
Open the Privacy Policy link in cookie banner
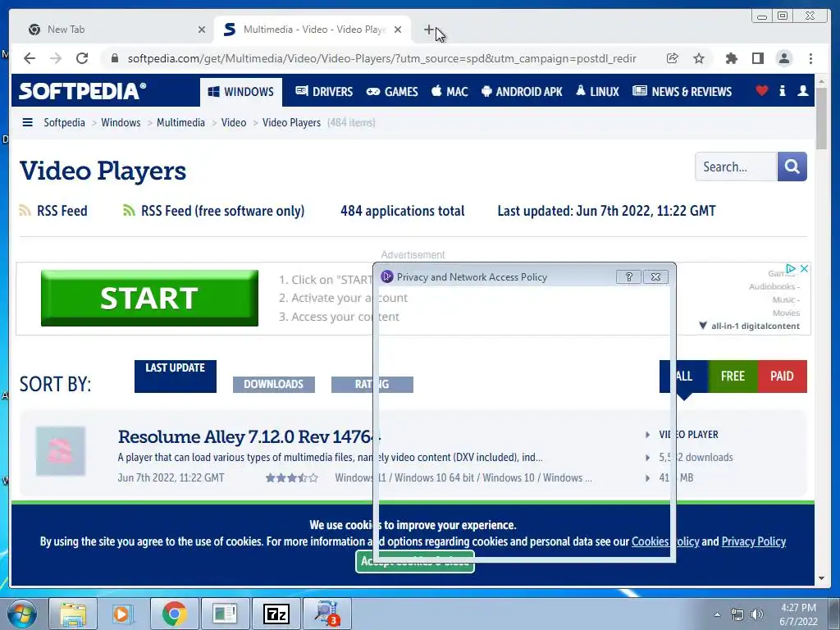pos(753,541)
